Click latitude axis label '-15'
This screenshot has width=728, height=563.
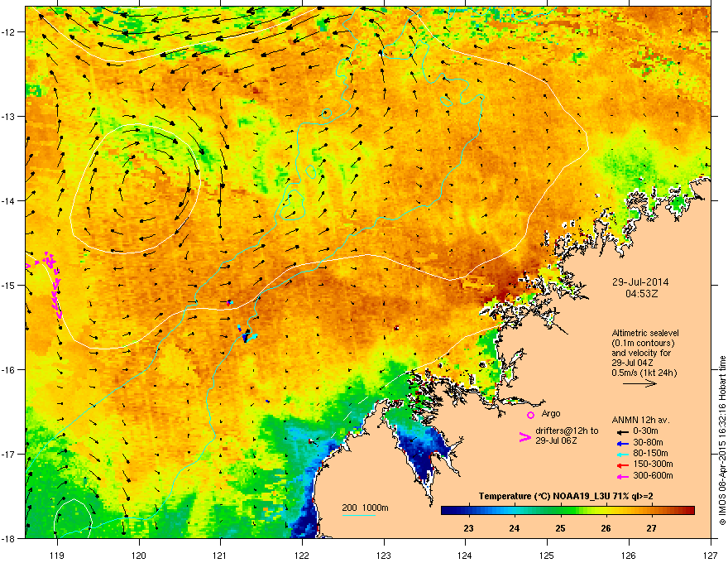[8, 285]
